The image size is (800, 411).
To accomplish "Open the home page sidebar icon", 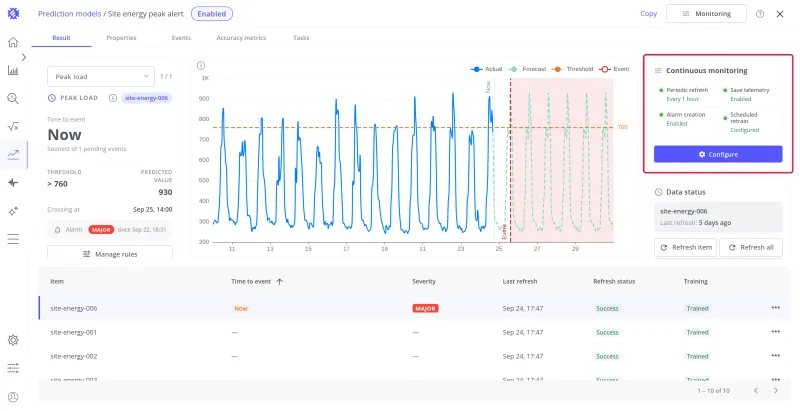I will click(13, 42).
